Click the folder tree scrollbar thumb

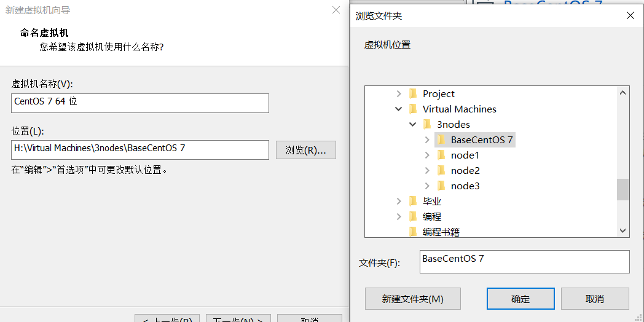[x=622, y=189]
